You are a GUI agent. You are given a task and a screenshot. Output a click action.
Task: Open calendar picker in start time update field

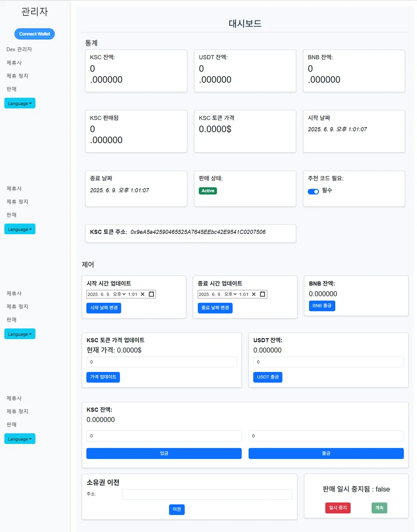coord(151,294)
